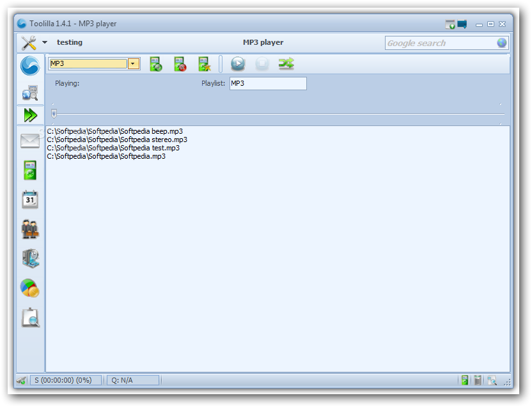This screenshot has height=407, width=532.
Task: Click the playlist icon with star
Action: (x=205, y=64)
